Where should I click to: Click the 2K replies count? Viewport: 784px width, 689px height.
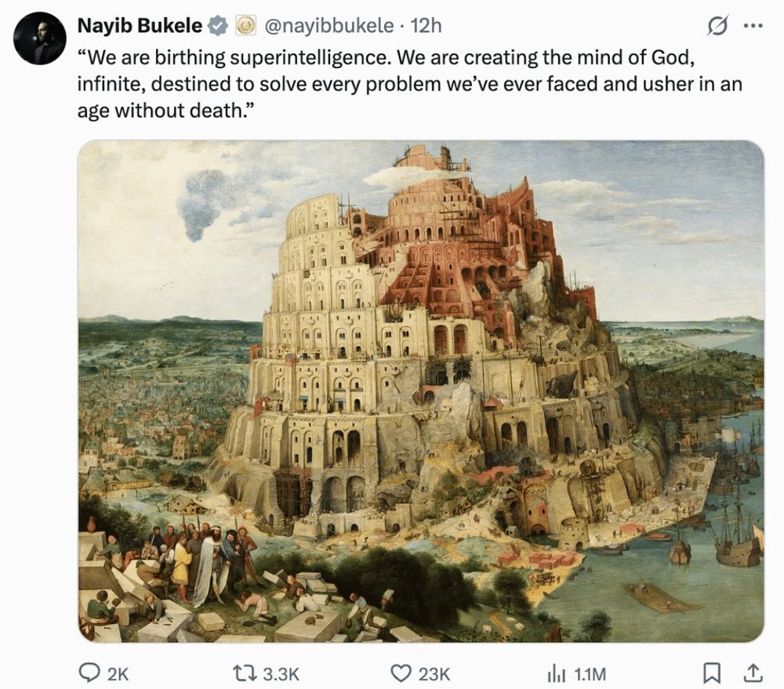pyautogui.click(x=118, y=674)
